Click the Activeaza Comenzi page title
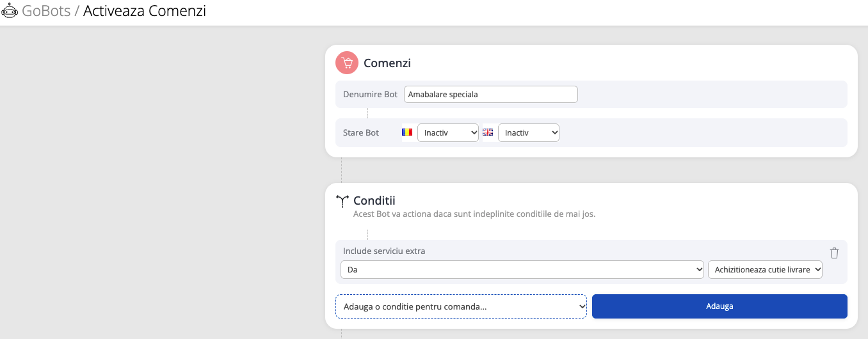Viewport: 868px width, 339px height. (145, 11)
